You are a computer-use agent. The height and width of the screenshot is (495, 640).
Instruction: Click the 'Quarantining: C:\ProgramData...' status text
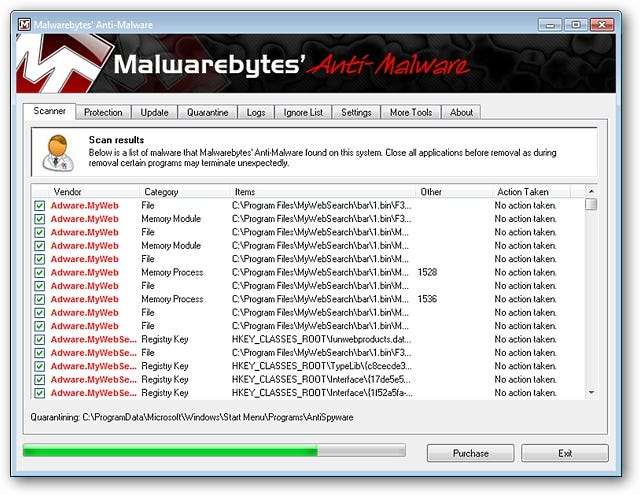point(192,417)
